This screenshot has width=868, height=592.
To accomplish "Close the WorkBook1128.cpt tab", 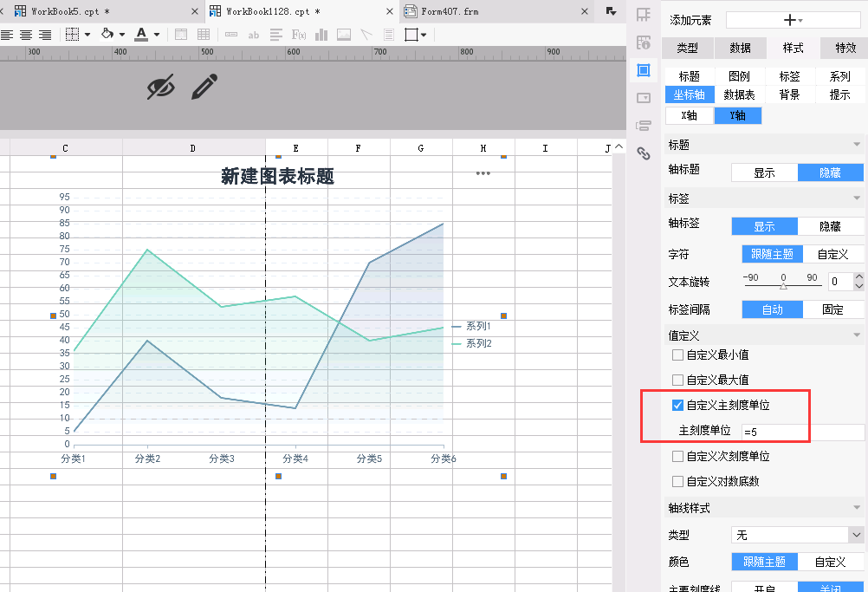I will coord(390,11).
